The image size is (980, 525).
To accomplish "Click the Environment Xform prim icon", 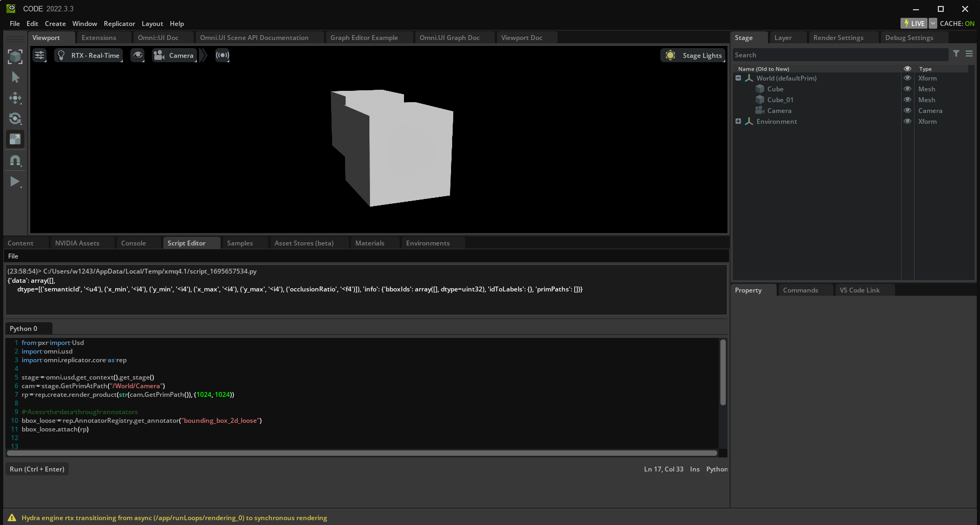I will (x=749, y=121).
